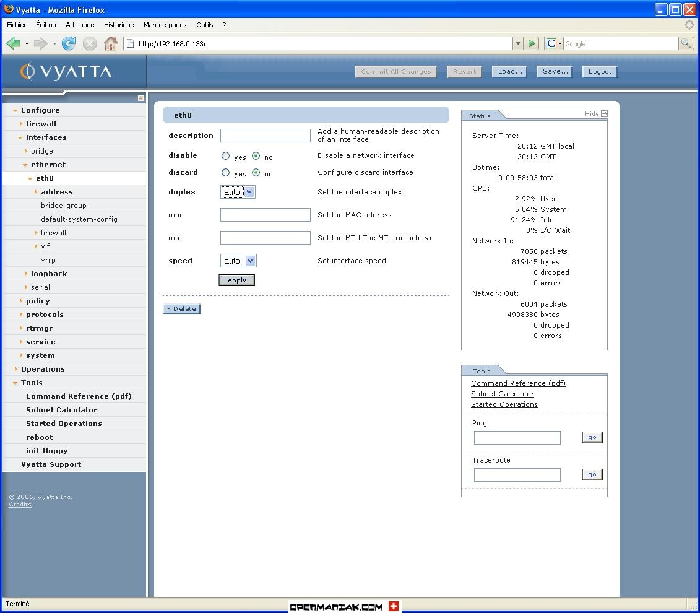
Task: Expand the loopback tree node
Action: (x=25, y=274)
